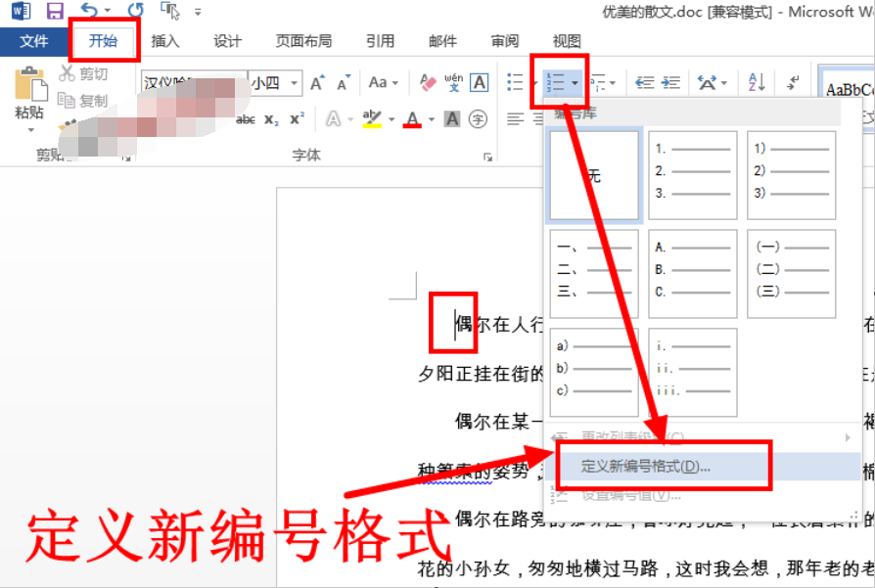Toggle the Strikethrough abc button
Image resolution: width=875 pixels, height=588 pixels.
point(246,119)
